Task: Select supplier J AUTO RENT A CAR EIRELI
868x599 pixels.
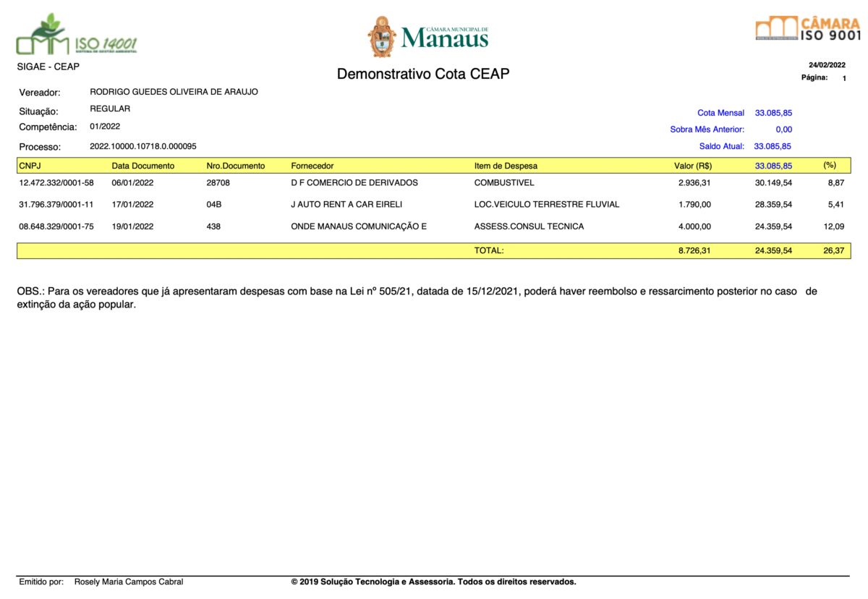Action: point(346,204)
